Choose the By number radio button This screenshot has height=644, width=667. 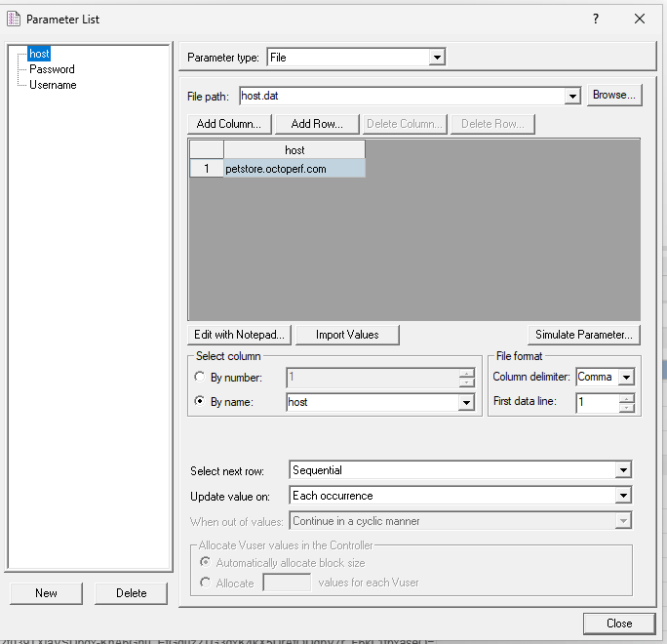coord(200,377)
